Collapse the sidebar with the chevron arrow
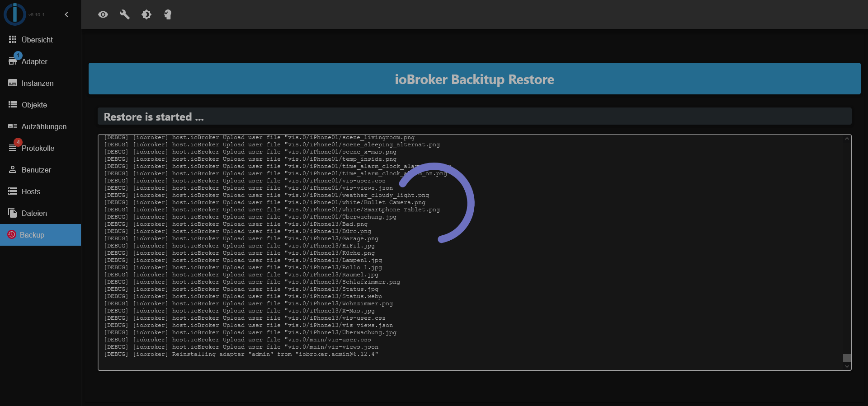 click(x=66, y=14)
